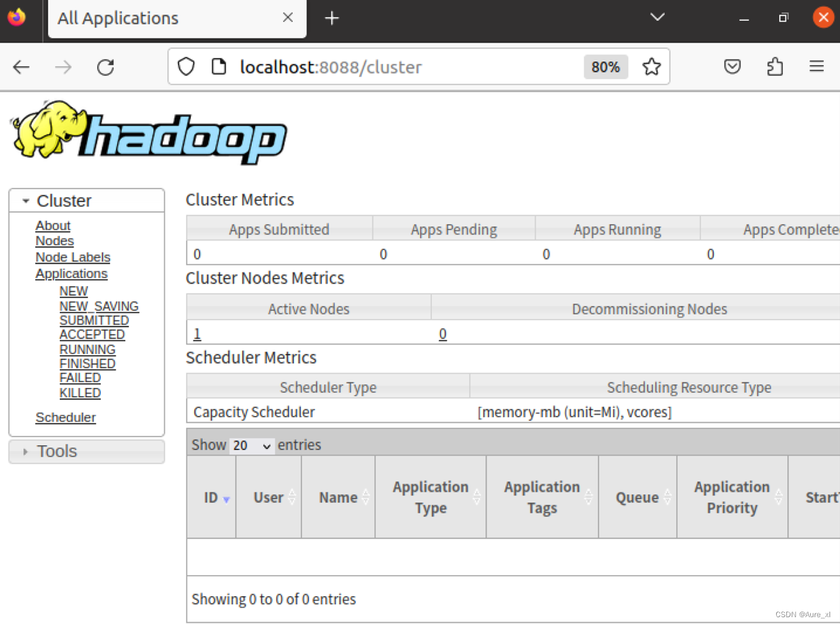840x624 pixels.
Task: Click the browser back arrow
Action: (21, 67)
